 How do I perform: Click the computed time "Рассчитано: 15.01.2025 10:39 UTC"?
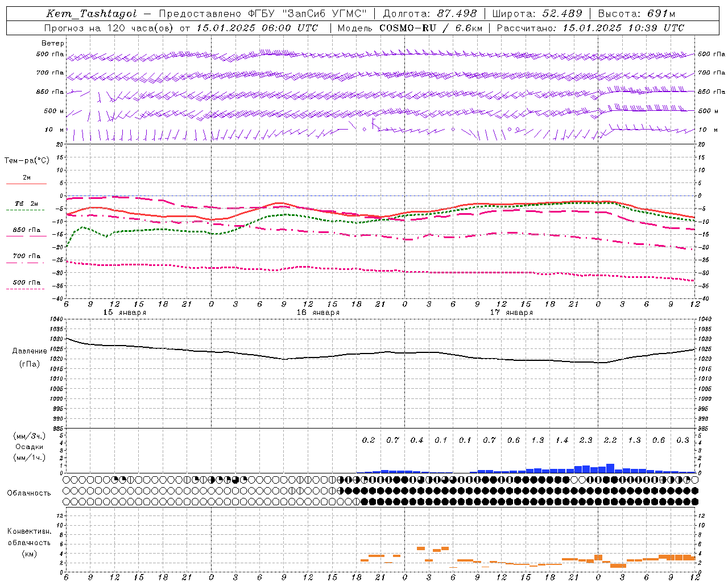tap(590, 28)
